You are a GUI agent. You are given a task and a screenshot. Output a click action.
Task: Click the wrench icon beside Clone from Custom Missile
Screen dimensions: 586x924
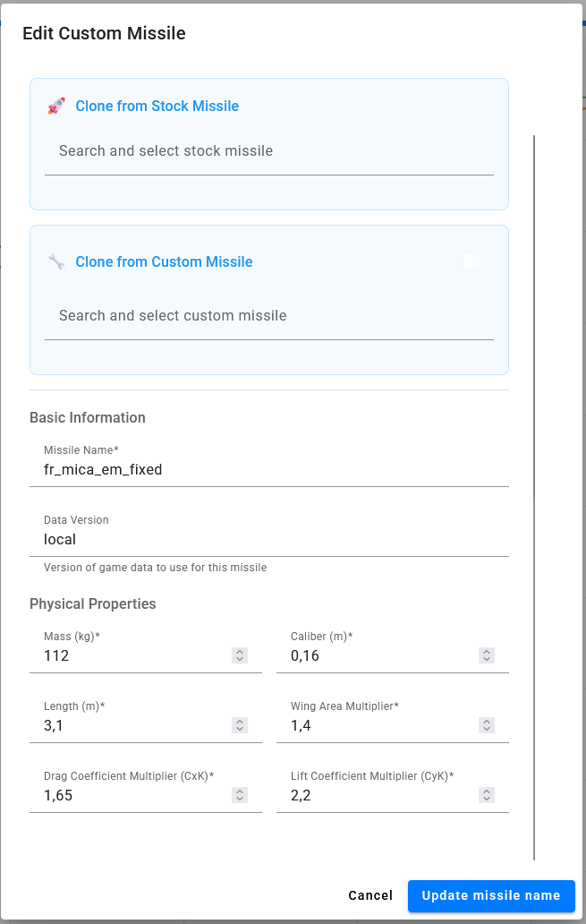click(56, 261)
